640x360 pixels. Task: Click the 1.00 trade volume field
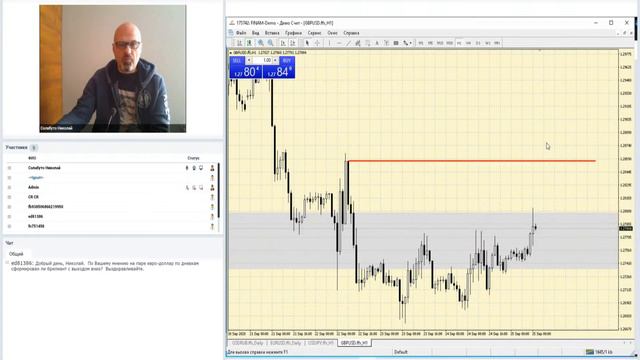tap(262, 60)
